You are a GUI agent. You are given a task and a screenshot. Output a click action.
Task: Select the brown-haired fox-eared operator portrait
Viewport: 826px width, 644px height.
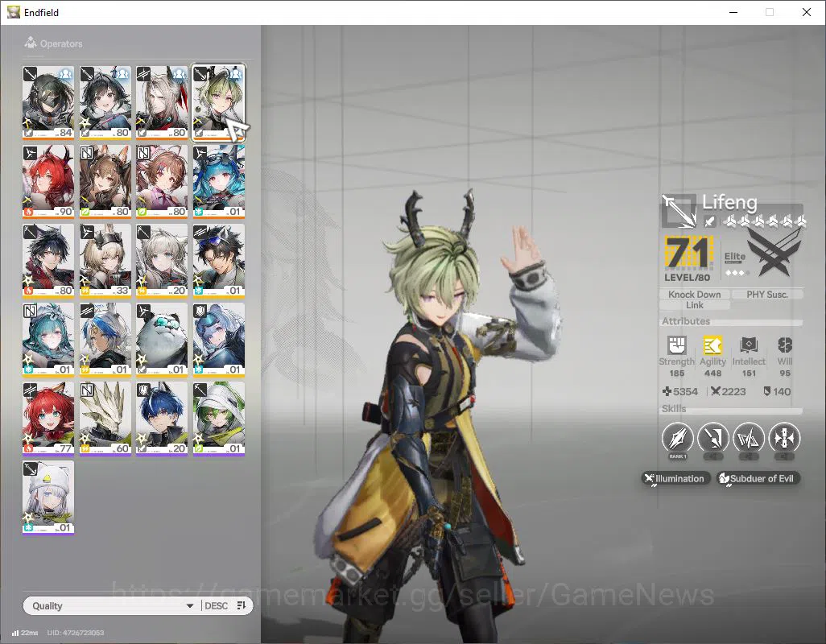point(105,181)
